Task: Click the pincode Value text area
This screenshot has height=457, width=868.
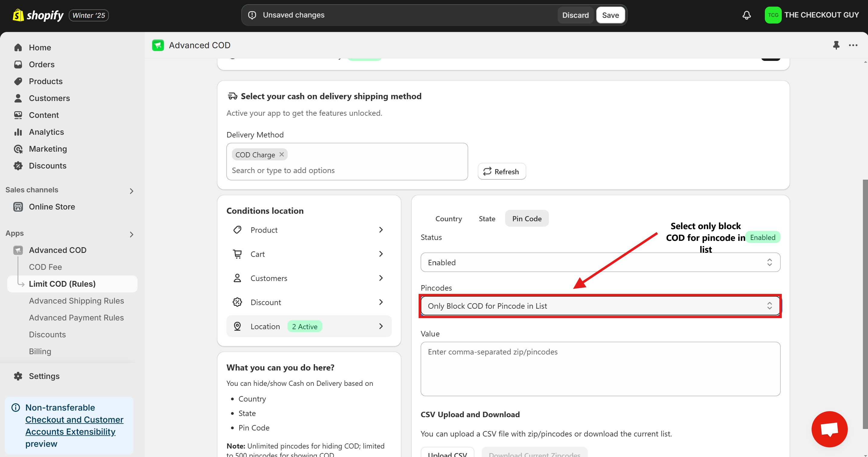Action: [600, 369]
